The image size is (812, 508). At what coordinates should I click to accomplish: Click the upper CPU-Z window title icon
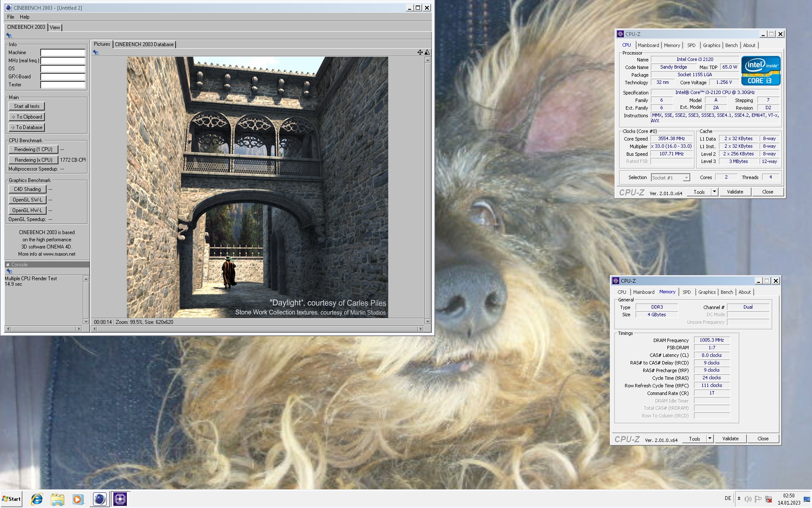click(x=620, y=34)
